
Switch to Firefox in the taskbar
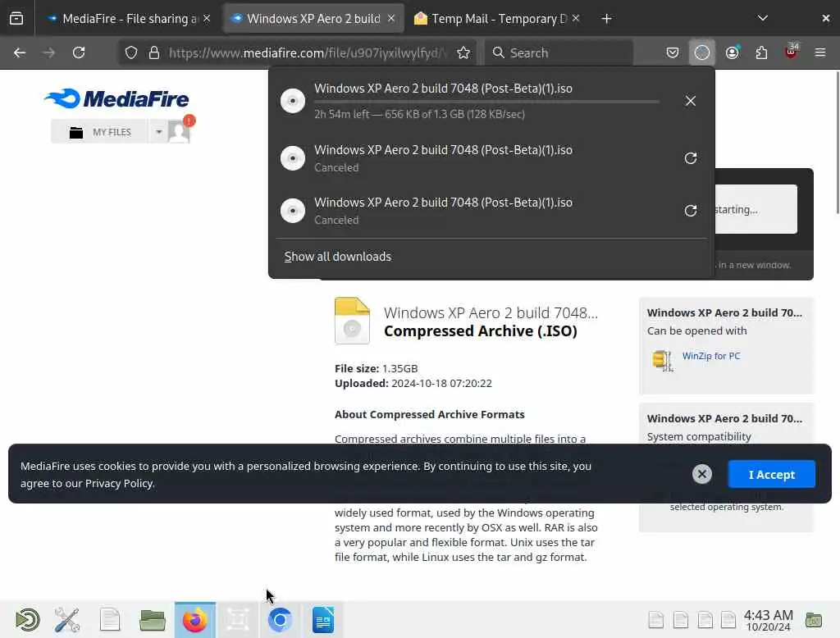(195, 620)
